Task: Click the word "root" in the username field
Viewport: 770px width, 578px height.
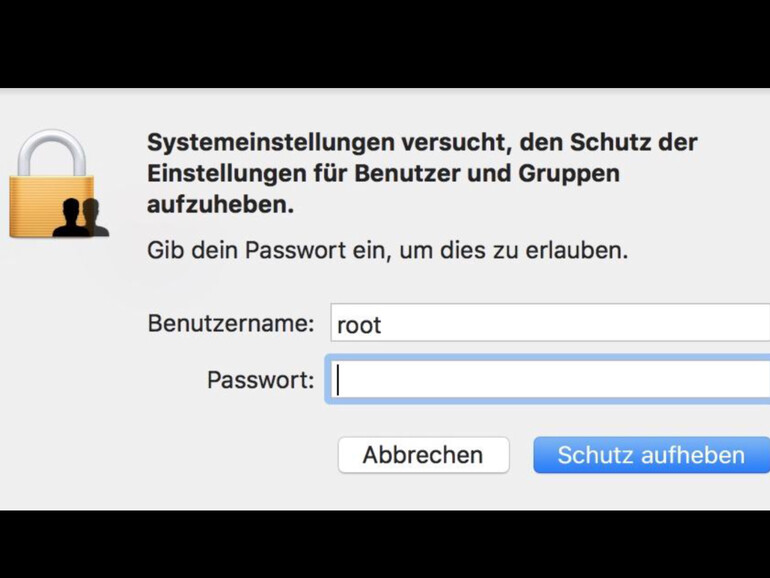Action: (359, 325)
